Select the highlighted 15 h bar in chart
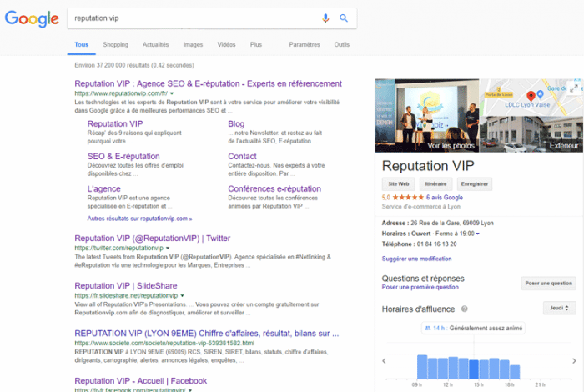 (474, 369)
